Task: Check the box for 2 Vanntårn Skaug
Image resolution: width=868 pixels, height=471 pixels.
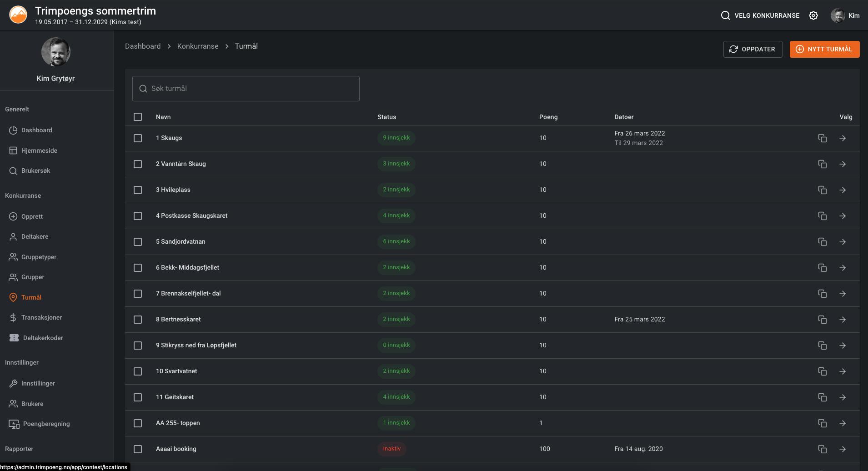Action: pos(138,164)
